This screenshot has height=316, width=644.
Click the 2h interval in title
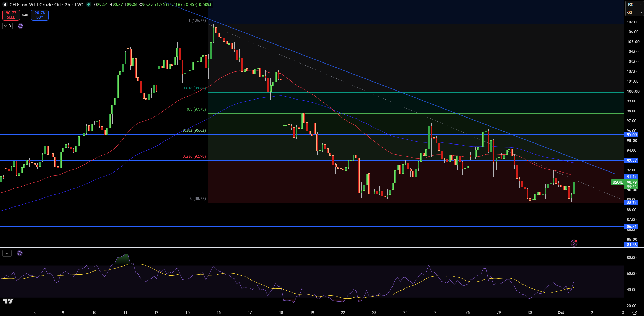point(67,5)
